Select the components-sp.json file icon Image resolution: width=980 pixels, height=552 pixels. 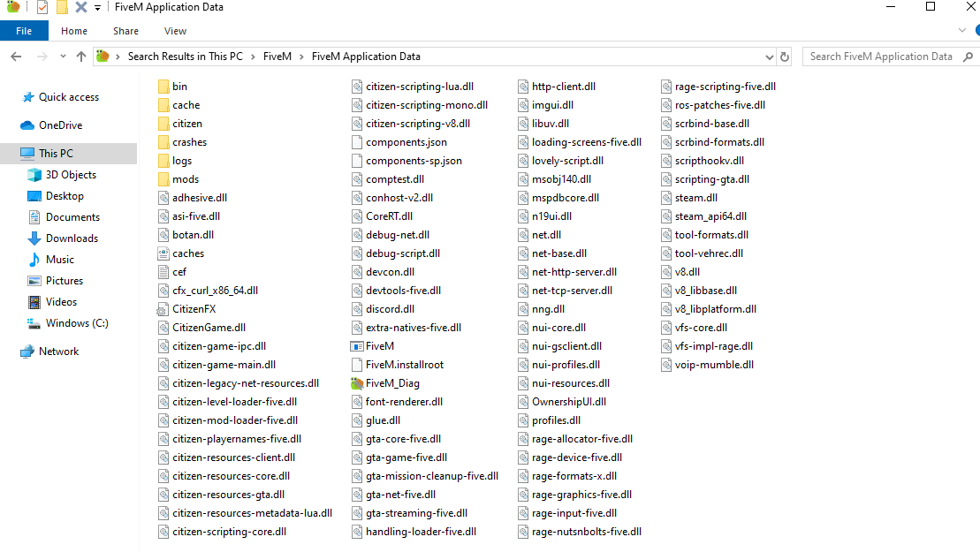pyautogui.click(x=357, y=161)
